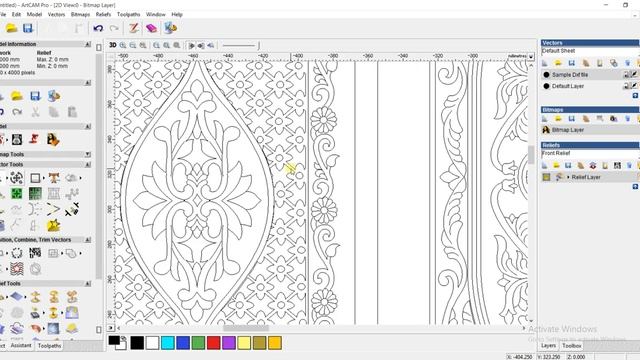Expand the Bitmap Tools section
This screenshot has width=640, height=360.
(x=88, y=154)
